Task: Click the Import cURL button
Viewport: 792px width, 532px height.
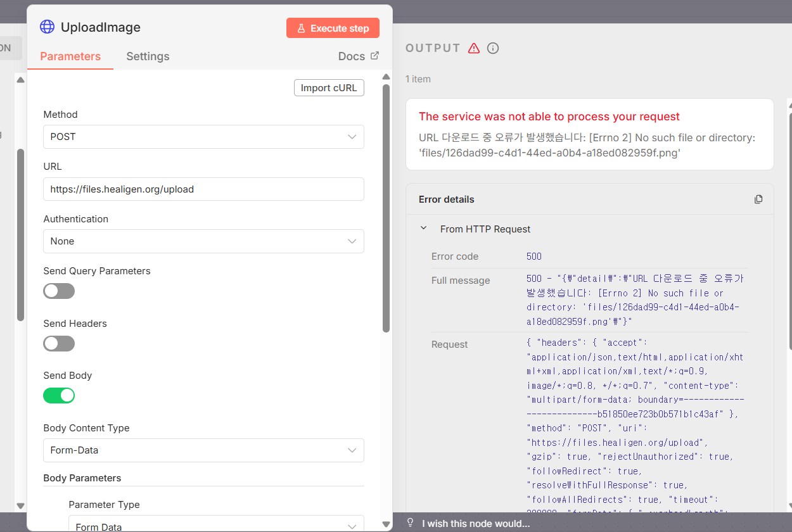Action: coord(329,88)
